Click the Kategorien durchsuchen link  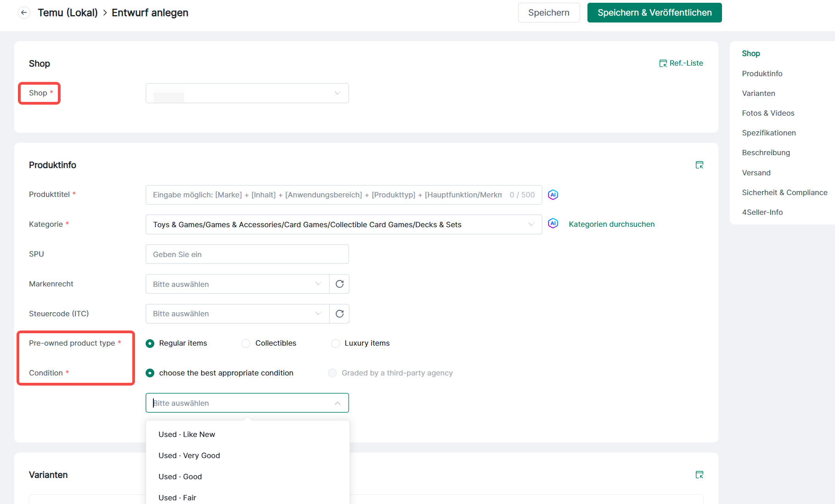pyautogui.click(x=612, y=224)
